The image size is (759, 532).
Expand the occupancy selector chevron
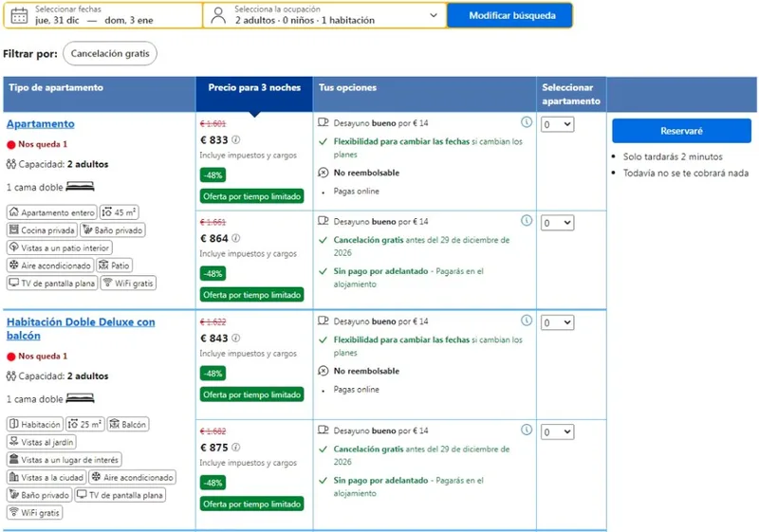click(434, 15)
